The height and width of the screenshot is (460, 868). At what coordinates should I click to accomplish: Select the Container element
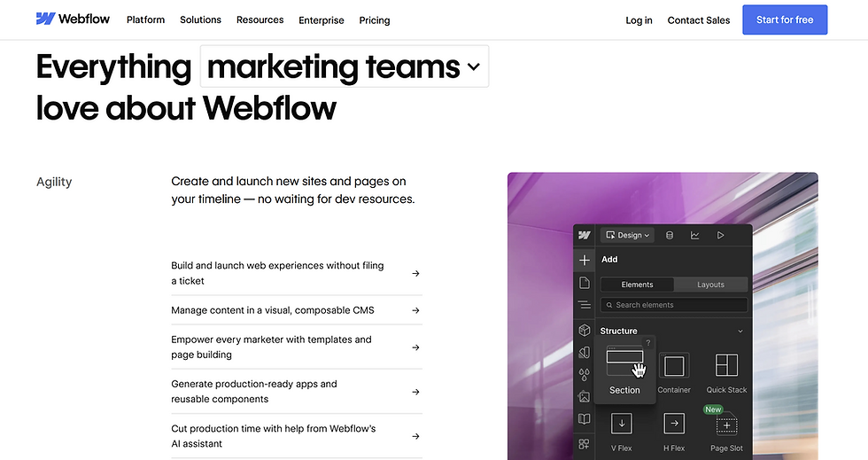click(674, 373)
